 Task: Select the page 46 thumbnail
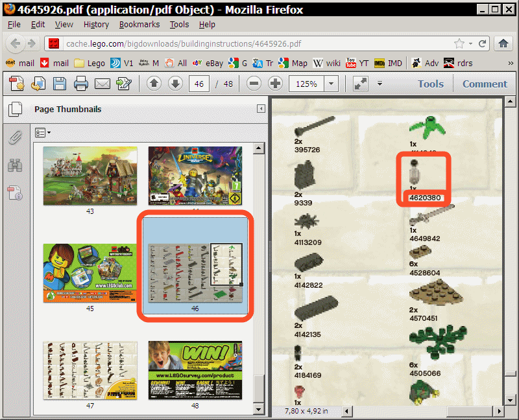(195, 273)
